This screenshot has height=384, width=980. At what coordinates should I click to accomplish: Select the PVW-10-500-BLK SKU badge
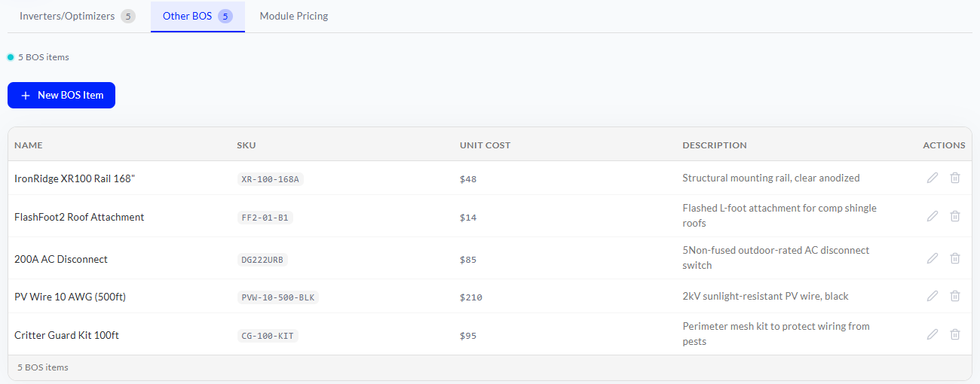277,297
